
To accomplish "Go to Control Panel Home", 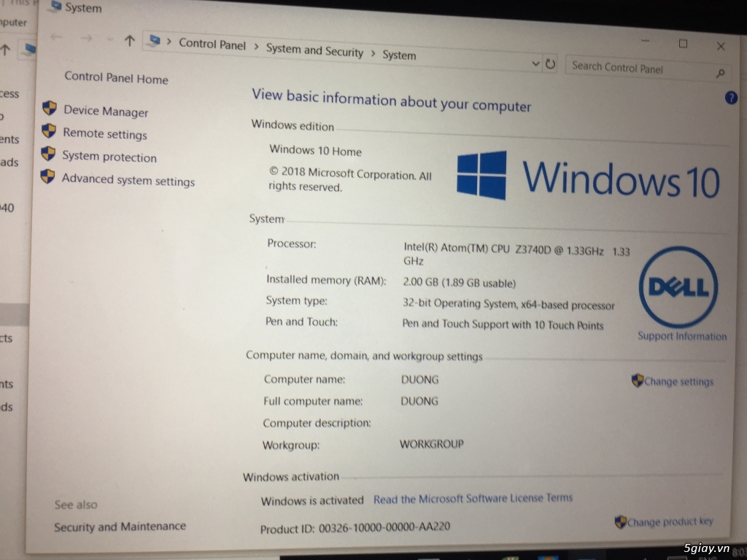I will click(x=116, y=77).
